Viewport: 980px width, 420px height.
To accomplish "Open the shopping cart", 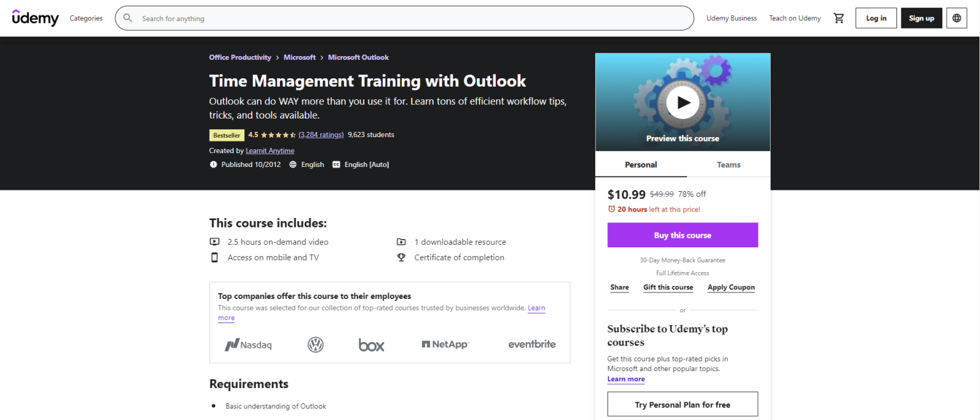I will 839,18.
